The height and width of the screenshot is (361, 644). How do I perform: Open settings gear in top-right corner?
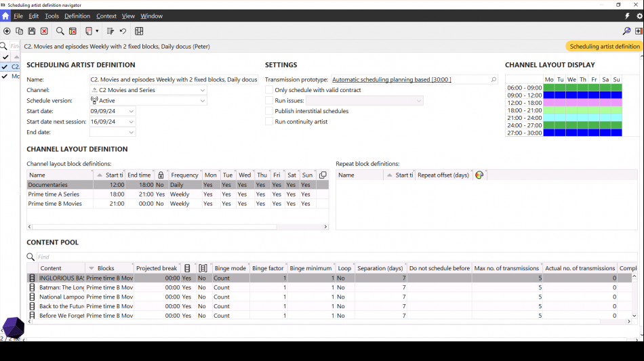coord(639,16)
